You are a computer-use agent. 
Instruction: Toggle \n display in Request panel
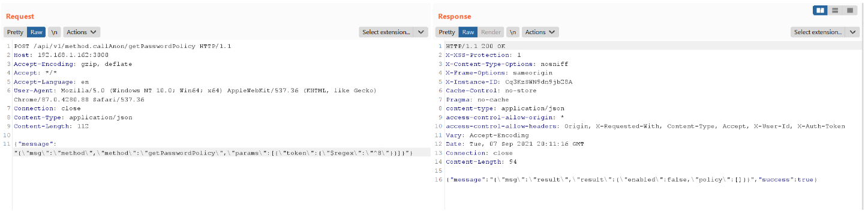(x=55, y=32)
